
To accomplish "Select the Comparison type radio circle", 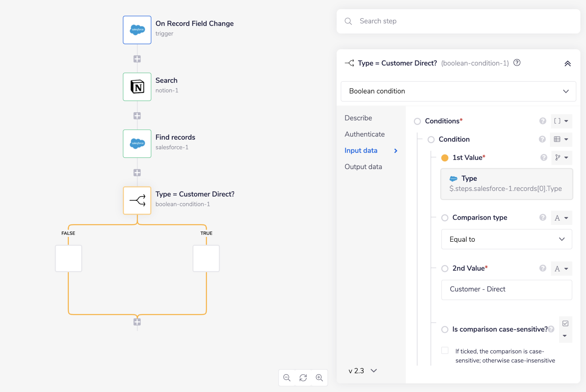I will (x=444, y=218).
